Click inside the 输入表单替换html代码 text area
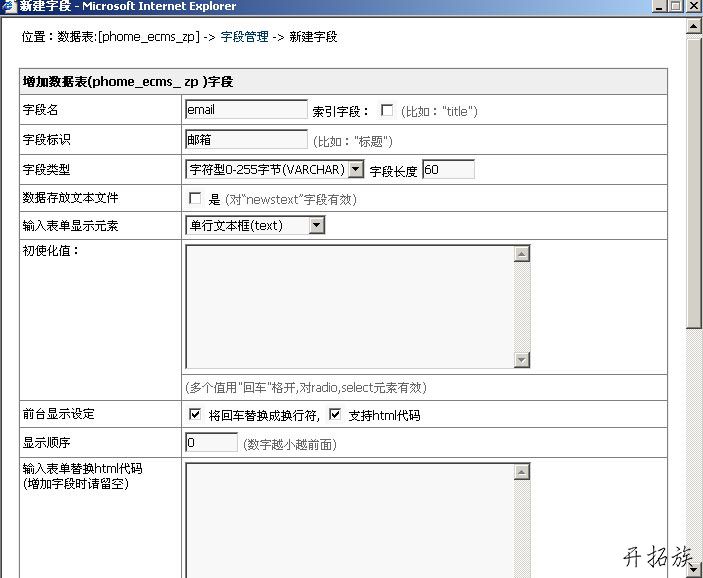 click(x=350, y=520)
